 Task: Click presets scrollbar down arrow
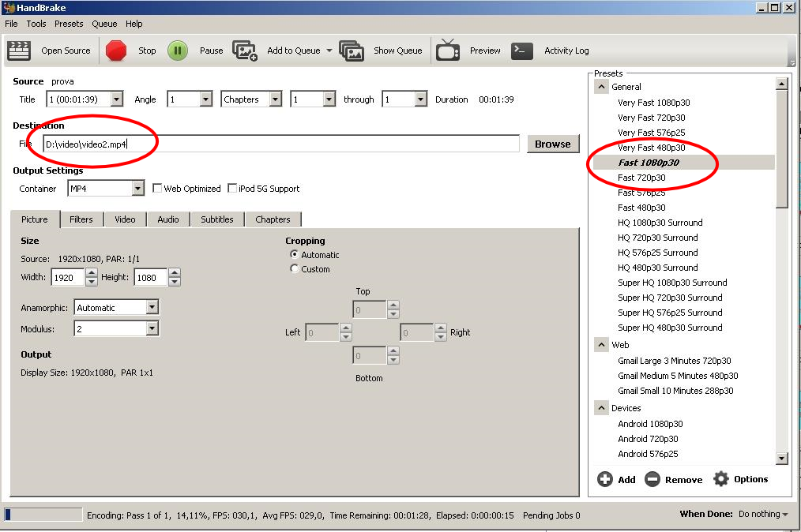[x=781, y=458]
